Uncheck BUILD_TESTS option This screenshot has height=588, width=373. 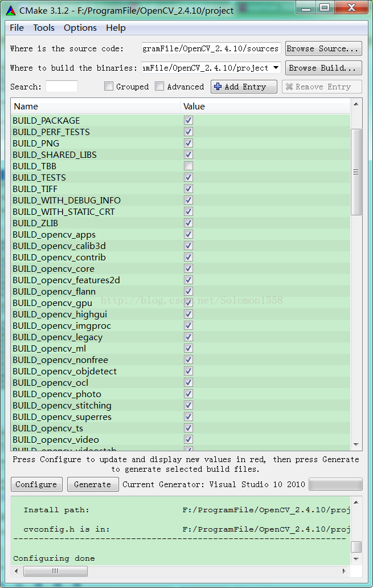[x=188, y=177]
